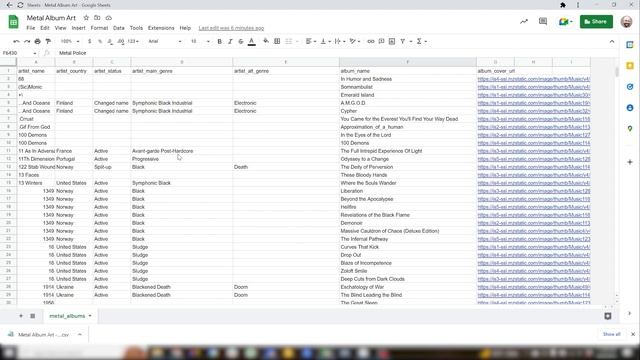The image size is (640, 360).
Task: Click the merge cells button
Action: pyautogui.click(x=289, y=41)
